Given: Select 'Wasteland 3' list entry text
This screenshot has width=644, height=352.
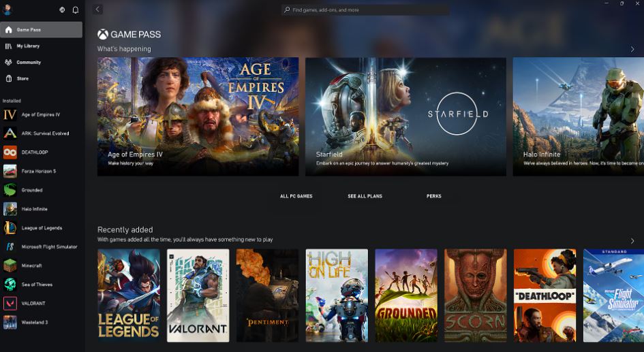Looking at the screenshot, I should tap(35, 322).
